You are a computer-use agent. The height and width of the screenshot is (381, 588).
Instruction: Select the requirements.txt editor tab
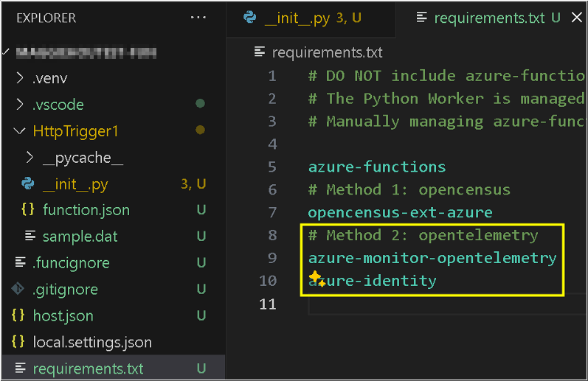click(491, 18)
